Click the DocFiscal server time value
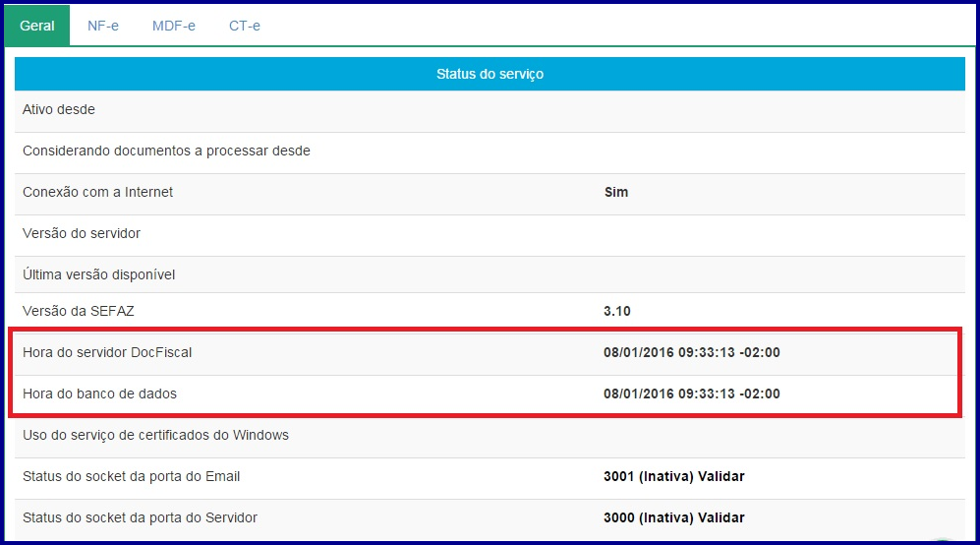The width and height of the screenshot is (980, 545). pyautogui.click(x=692, y=352)
